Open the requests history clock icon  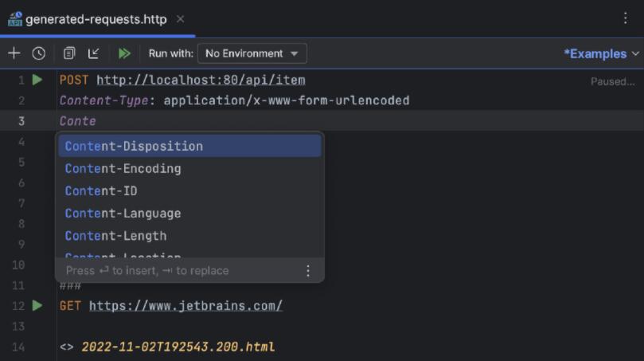38,53
